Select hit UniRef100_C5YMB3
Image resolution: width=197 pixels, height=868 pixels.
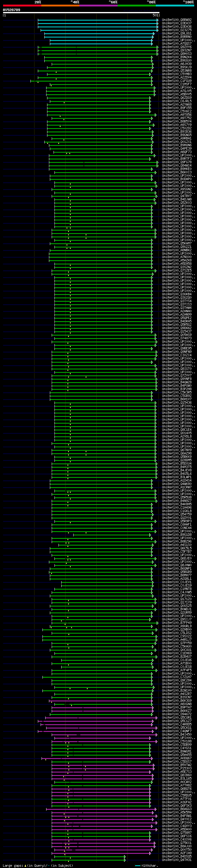[x=177, y=74]
